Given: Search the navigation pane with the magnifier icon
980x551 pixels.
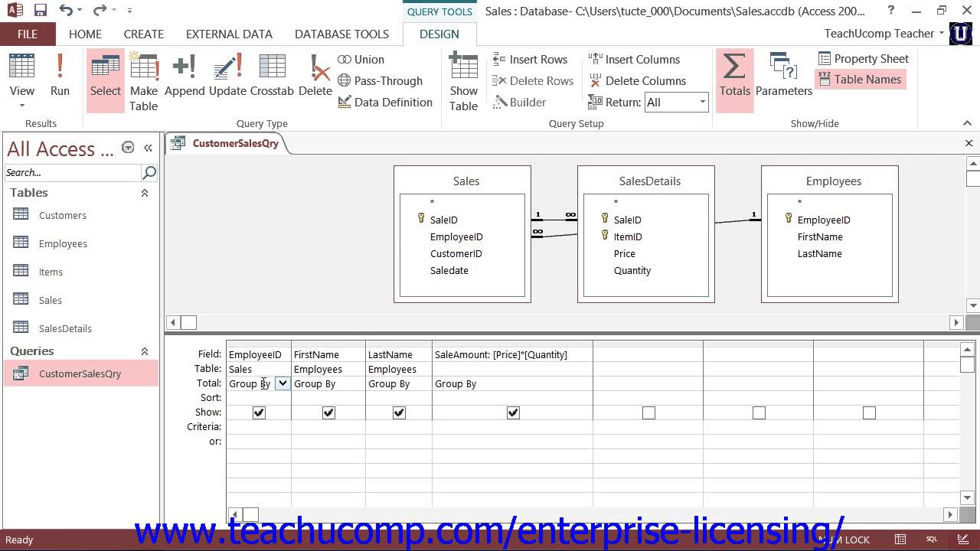Looking at the screenshot, I should (149, 172).
